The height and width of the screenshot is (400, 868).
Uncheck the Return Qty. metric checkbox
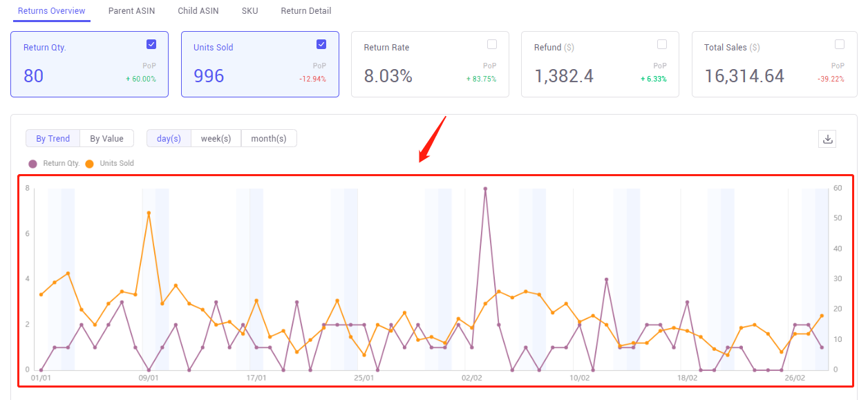(x=151, y=44)
